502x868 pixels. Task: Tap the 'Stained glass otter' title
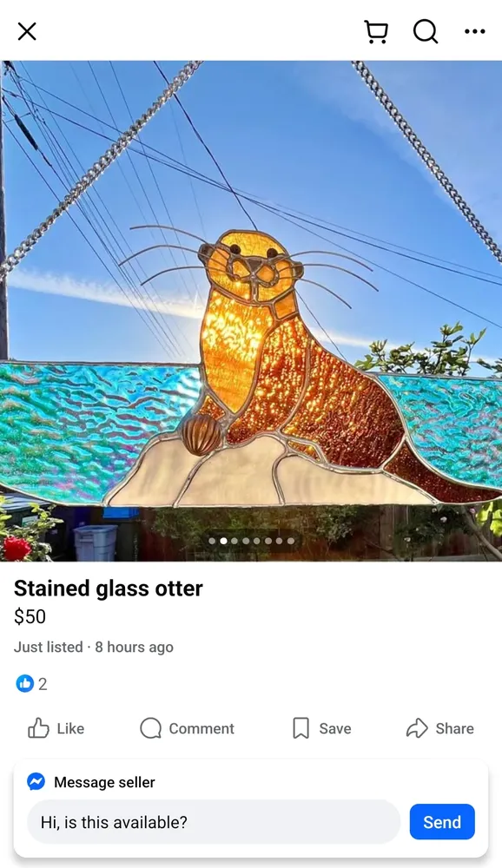point(108,589)
